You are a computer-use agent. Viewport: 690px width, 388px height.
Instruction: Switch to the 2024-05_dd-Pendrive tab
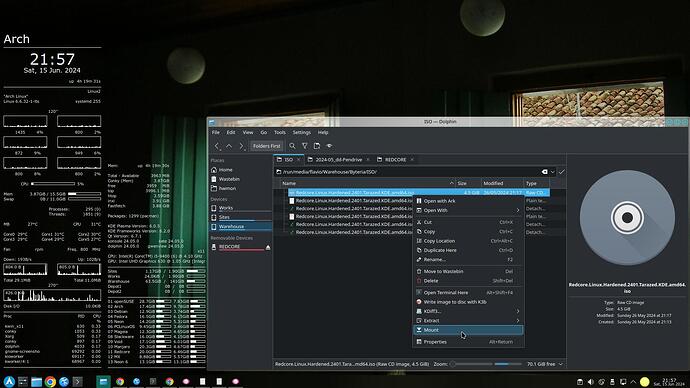click(339, 160)
